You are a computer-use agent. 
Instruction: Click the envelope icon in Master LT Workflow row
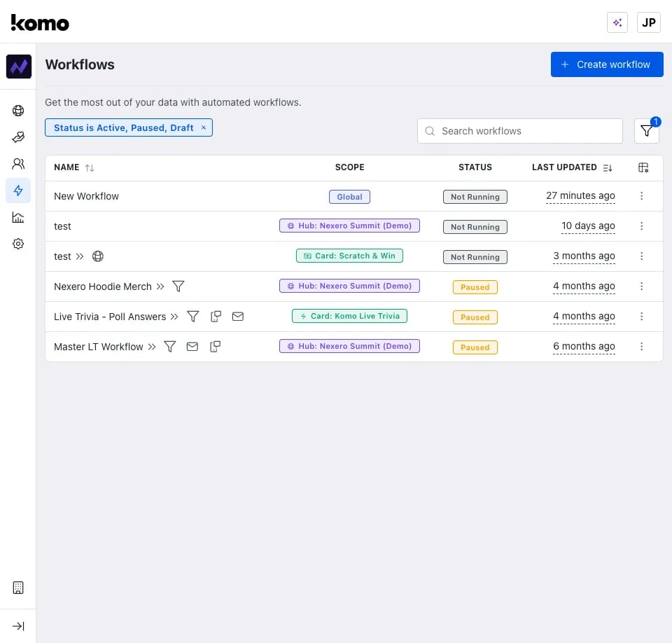pos(192,346)
